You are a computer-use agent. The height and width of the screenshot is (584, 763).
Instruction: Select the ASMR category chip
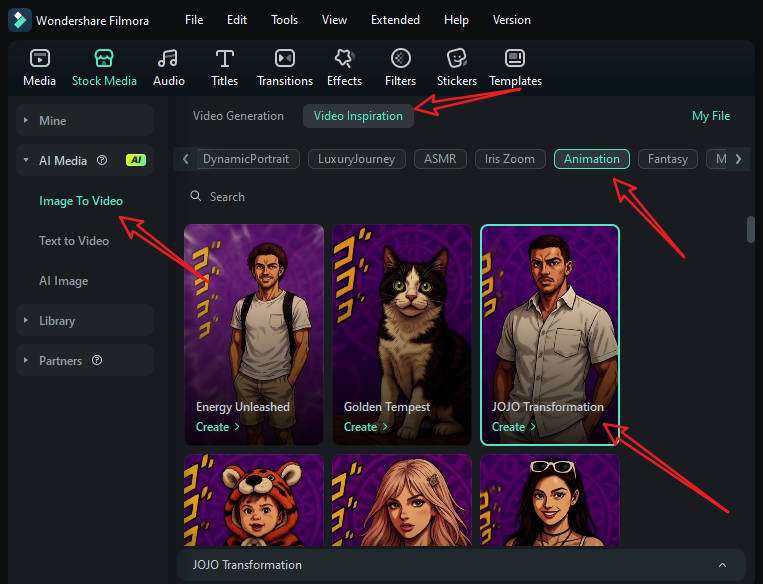[x=440, y=159]
